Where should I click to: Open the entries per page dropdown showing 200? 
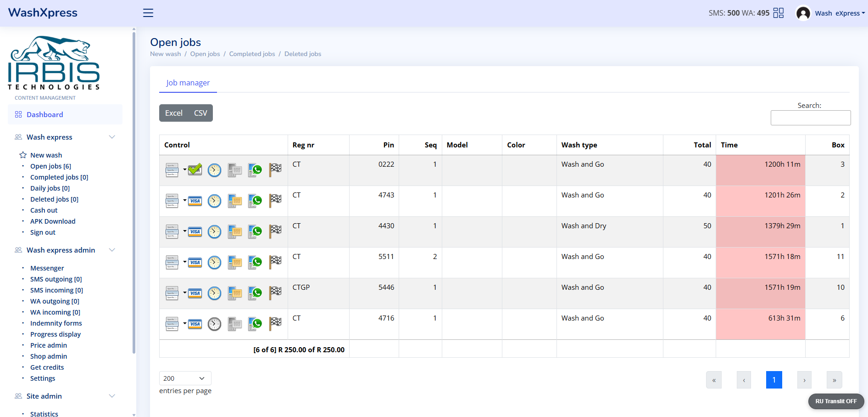tap(185, 378)
